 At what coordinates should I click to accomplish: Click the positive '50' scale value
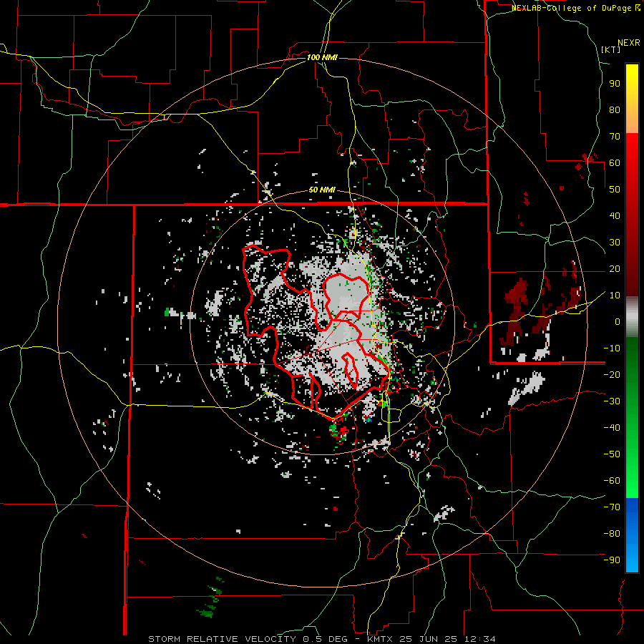[x=615, y=190]
